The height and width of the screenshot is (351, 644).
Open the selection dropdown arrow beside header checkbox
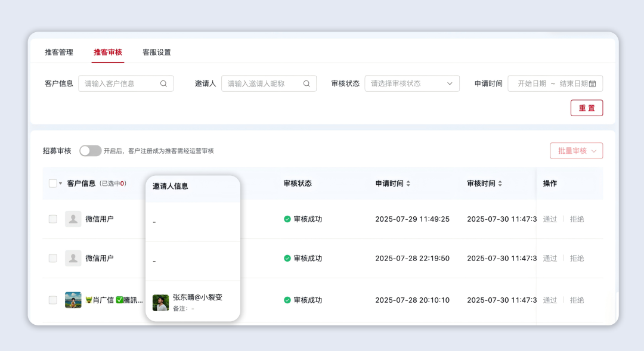tap(60, 184)
